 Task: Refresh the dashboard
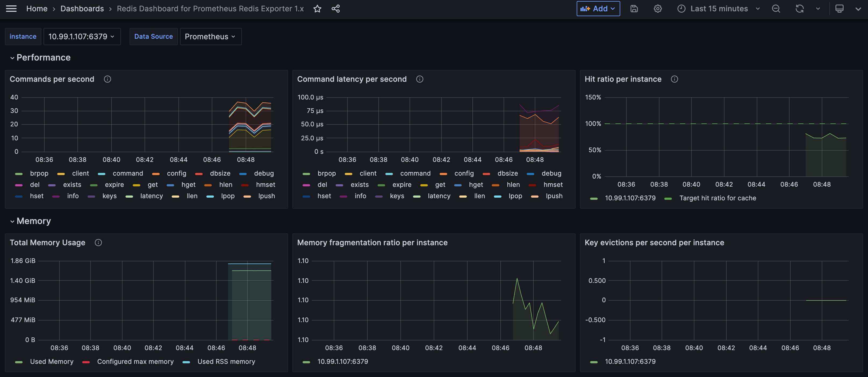click(799, 9)
